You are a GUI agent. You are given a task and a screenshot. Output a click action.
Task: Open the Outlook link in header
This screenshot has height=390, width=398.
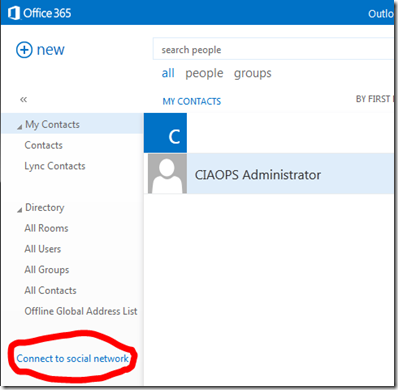[381, 14]
